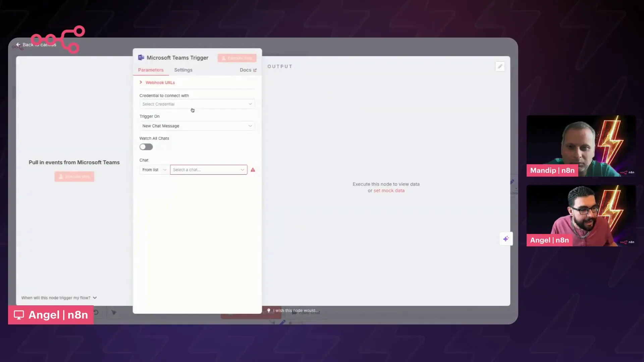Toggle the Watch All Chats switch

click(146, 147)
